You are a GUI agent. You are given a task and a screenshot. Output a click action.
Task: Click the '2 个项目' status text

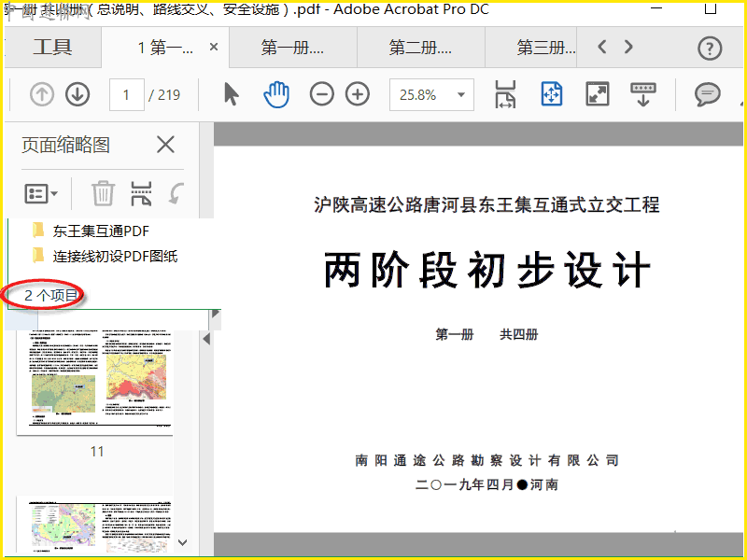[x=50, y=295]
